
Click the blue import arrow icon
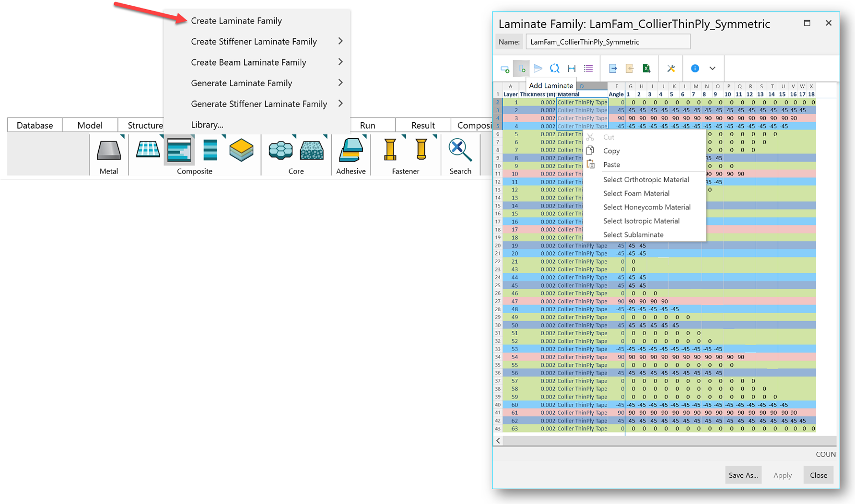(613, 69)
